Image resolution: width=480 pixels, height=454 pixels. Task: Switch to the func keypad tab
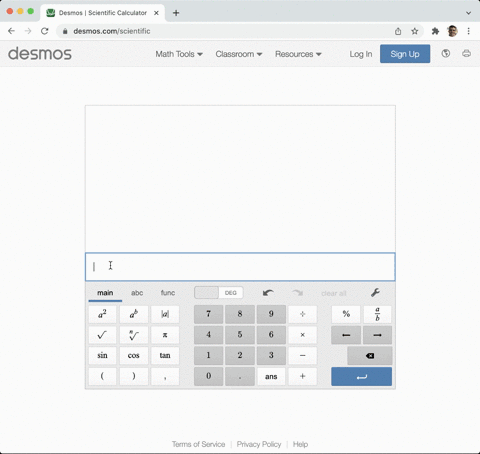[168, 293]
